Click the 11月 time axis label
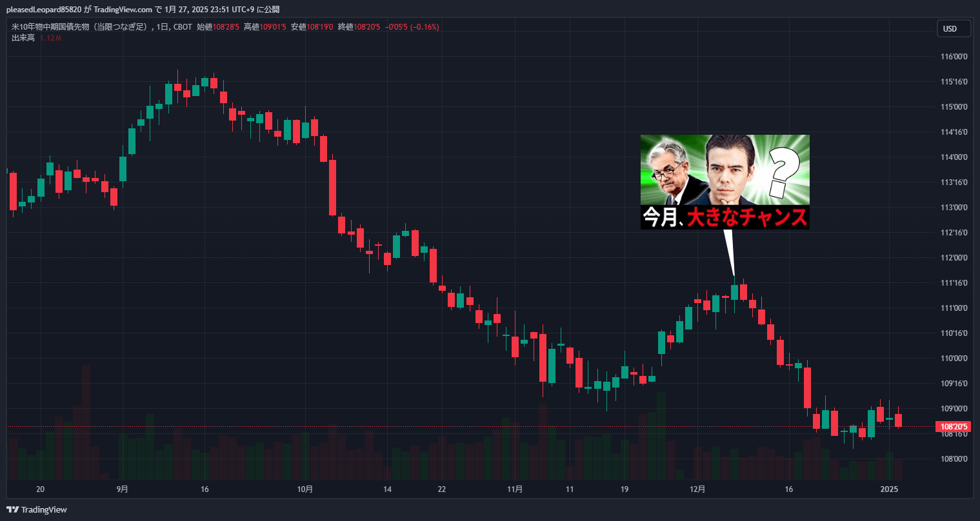The width and height of the screenshot is (980, 521). (515, 489)
